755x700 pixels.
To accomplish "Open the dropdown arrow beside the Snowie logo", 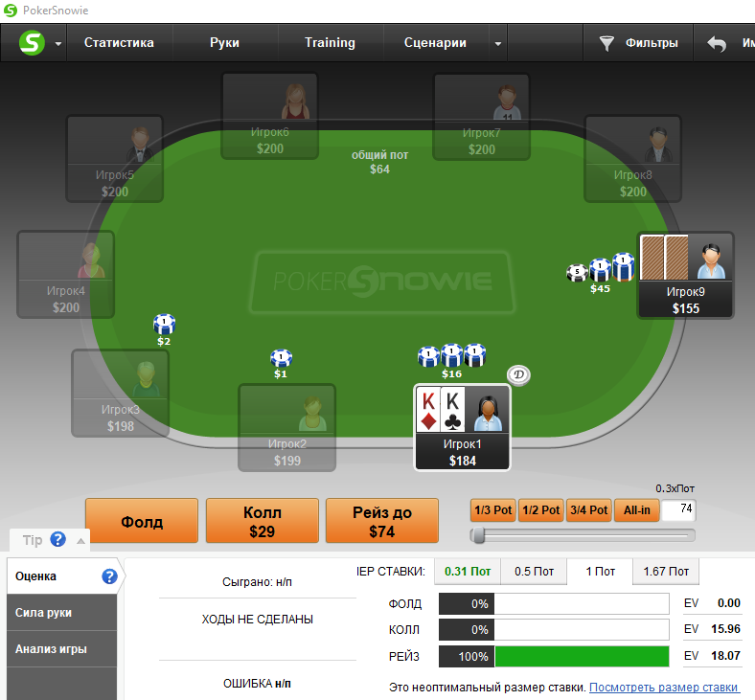I will [58, 43].
